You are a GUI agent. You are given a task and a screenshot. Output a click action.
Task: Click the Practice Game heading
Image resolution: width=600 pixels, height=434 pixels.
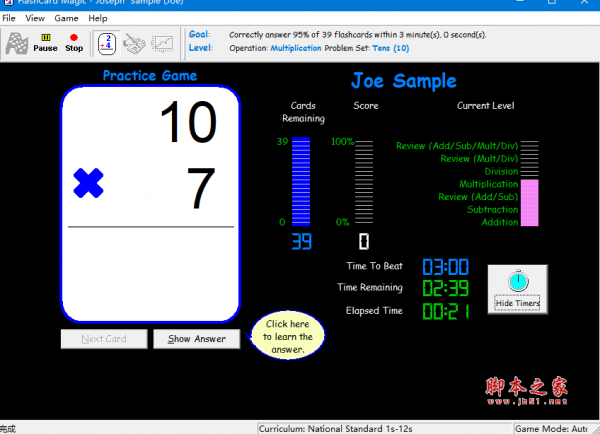pos(150,75)
